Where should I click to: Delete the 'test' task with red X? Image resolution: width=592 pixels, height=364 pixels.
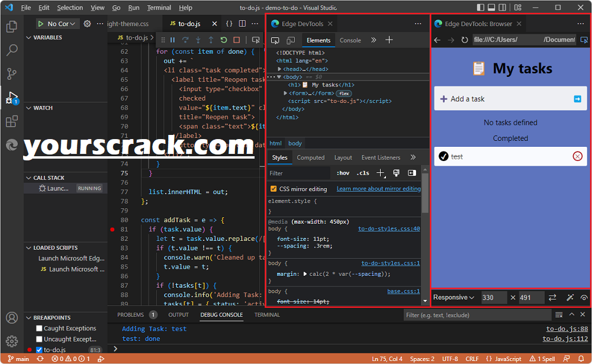tap(578, 156)
